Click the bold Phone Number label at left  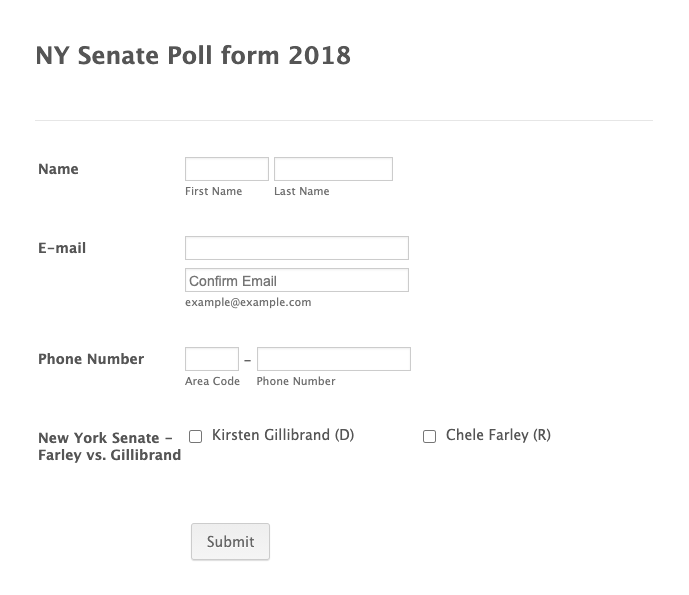coord(91,359)
